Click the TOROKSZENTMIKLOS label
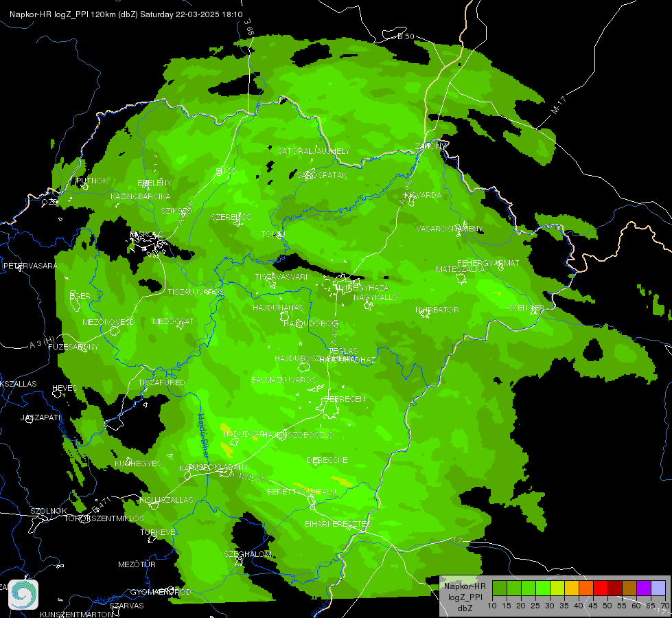This screenshot has height=618, width=672. click(104, 518)
